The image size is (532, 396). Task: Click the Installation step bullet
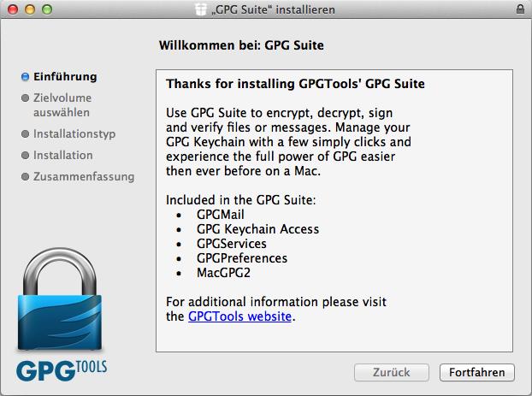click(x=25, y=156)
